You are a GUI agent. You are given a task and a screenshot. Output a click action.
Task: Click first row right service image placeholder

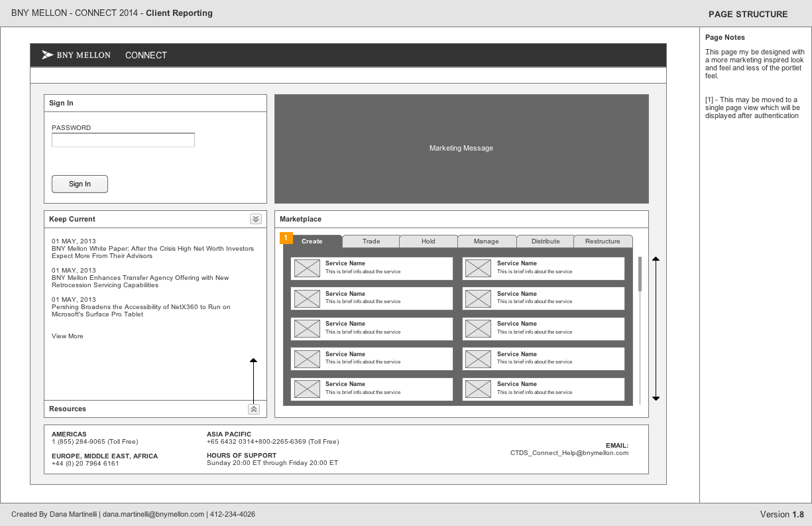[478, 269]
